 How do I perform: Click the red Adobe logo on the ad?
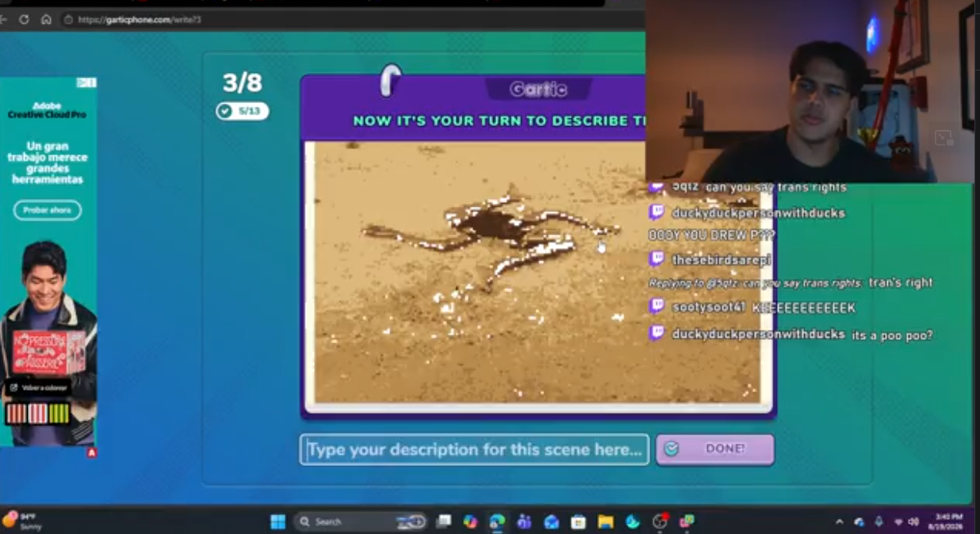(92, 452)
